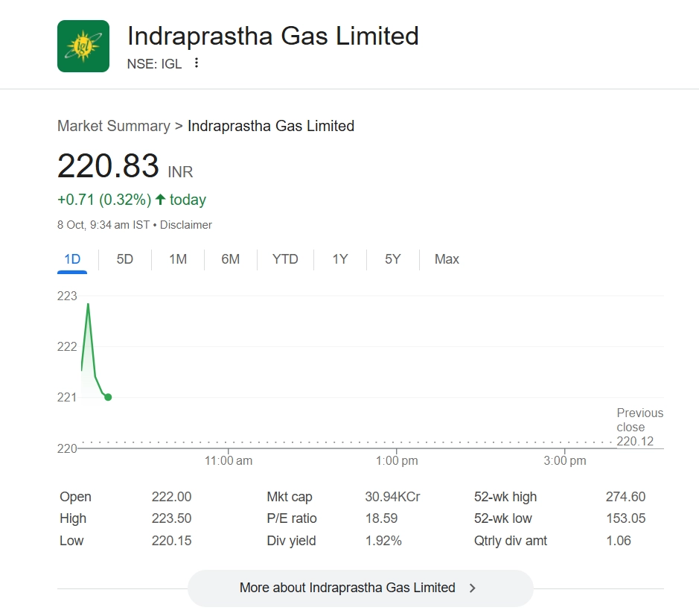Open the 1Y chart tab

coord(340,259)
